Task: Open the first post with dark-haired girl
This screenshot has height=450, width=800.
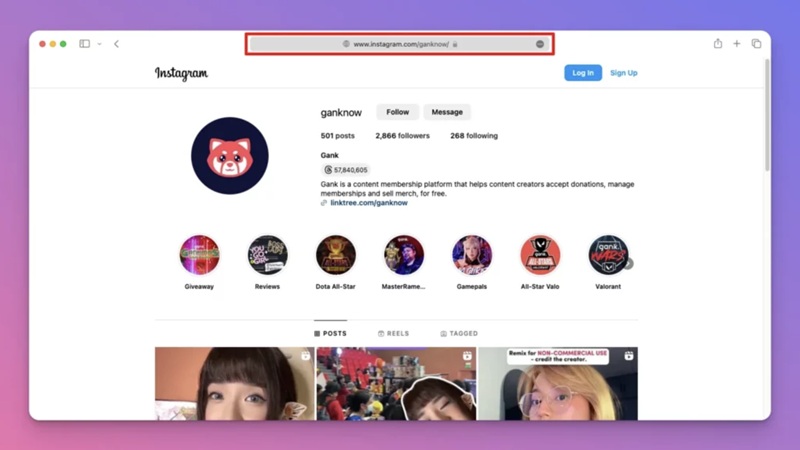Action: (235, 384)
